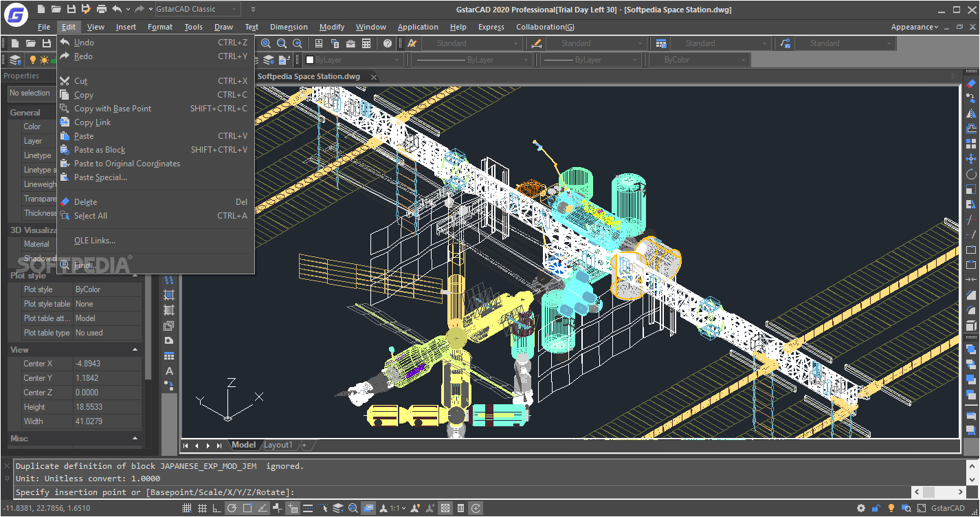The image size is (980, 517).
Task: Click the Dimension Style icon
Action: pyautogui.click(x=537, y=43)
